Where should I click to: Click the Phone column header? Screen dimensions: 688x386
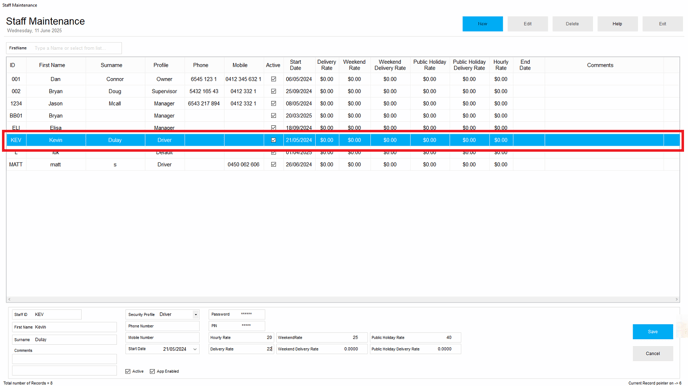pos(201,65)
